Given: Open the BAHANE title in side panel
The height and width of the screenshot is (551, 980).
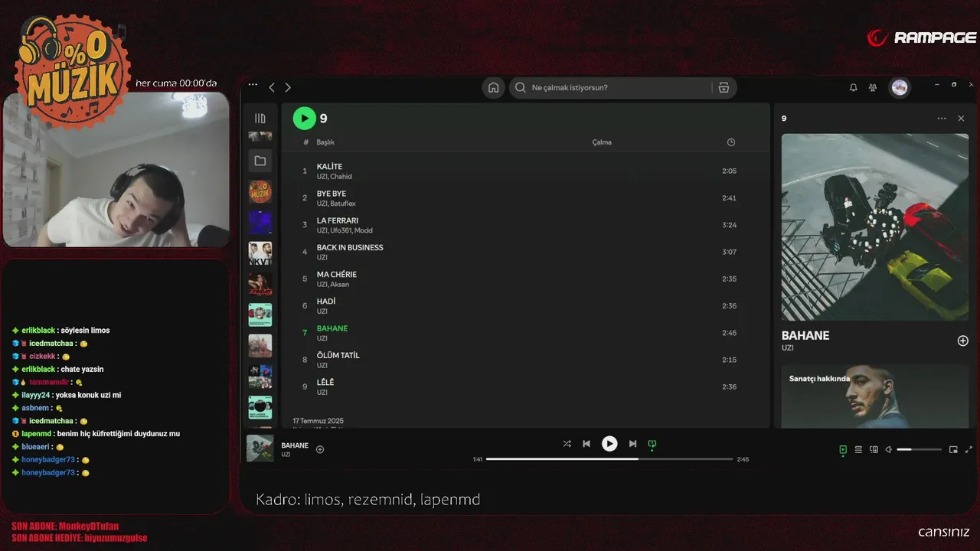Looking at the screenshot, I should click(x=805, y=335).
